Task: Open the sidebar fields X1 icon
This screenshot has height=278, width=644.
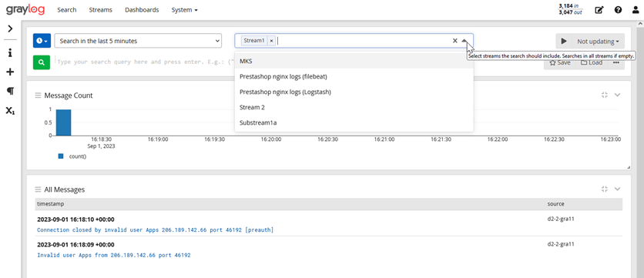Action: pyautogui.click(x=10, y=110)
